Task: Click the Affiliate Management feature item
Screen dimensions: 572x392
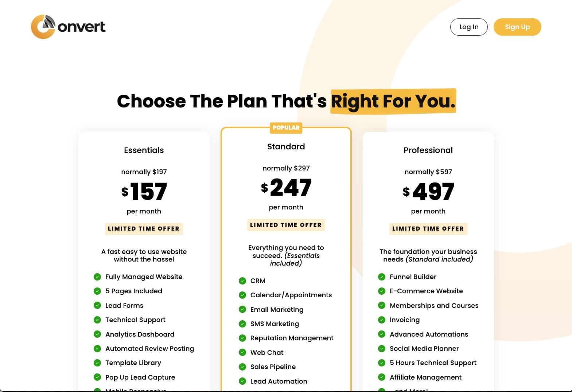Action: [x=425, y=377]
